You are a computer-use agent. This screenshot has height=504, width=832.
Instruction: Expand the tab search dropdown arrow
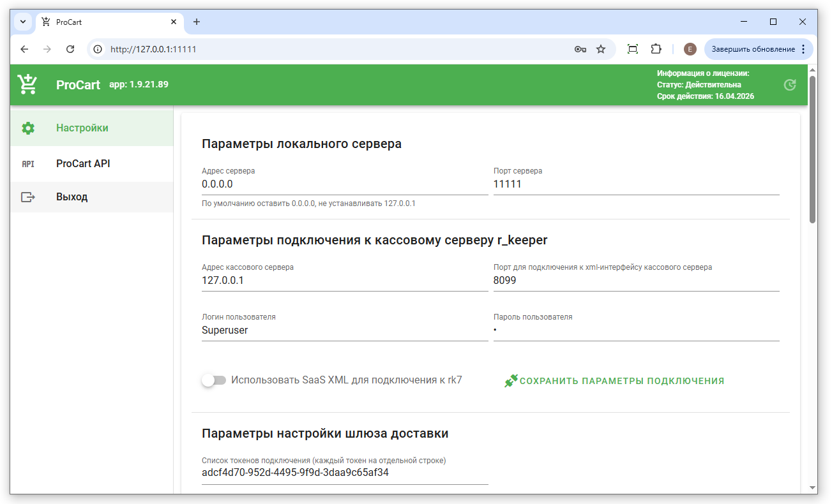point(23,22)
